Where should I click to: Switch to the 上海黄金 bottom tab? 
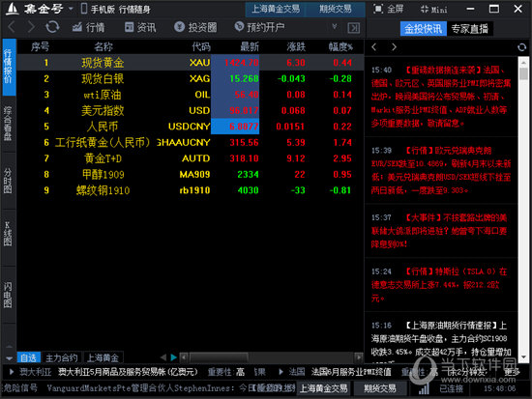(x=103, y=357)
